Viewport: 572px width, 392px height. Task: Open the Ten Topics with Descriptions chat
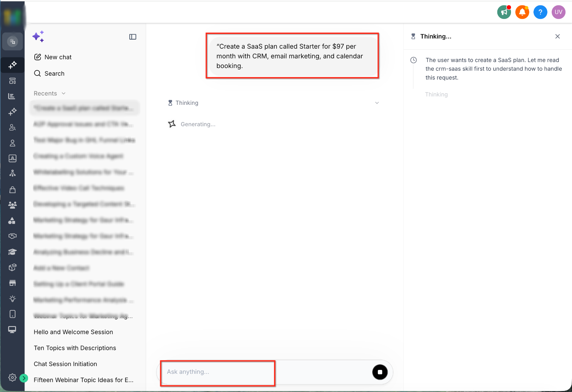pos(75,348)
